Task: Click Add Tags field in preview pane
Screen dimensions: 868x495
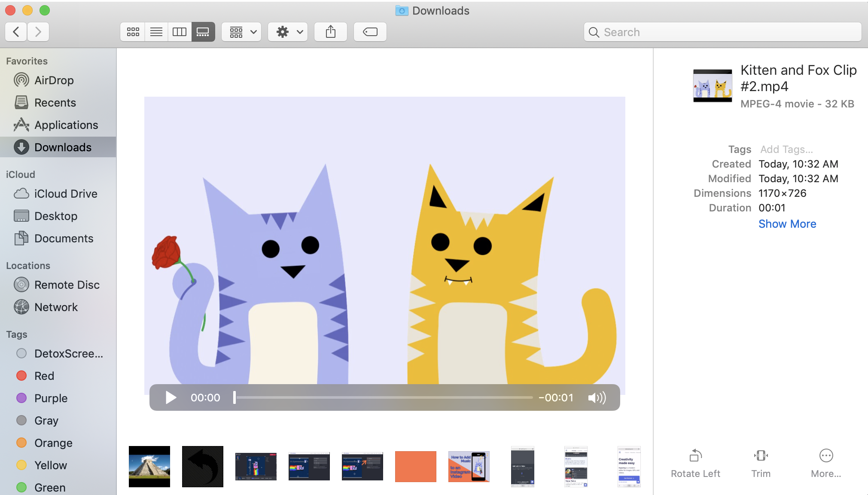Action: point(786,150)
